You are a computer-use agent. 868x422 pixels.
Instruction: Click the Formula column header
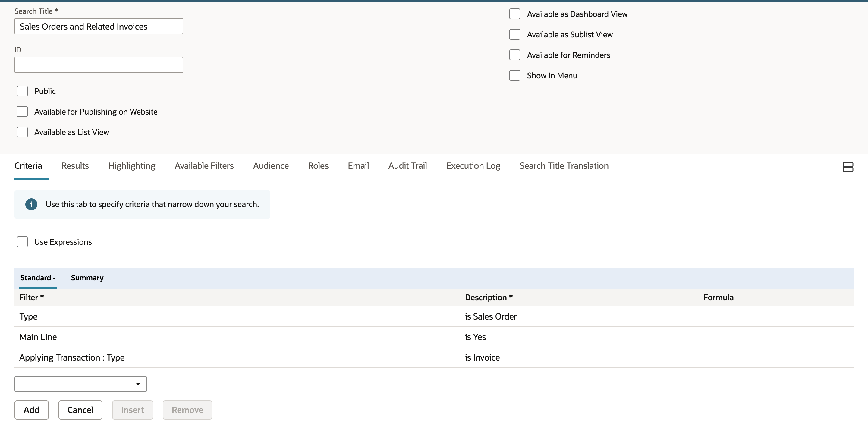click(x=718, y=297)
